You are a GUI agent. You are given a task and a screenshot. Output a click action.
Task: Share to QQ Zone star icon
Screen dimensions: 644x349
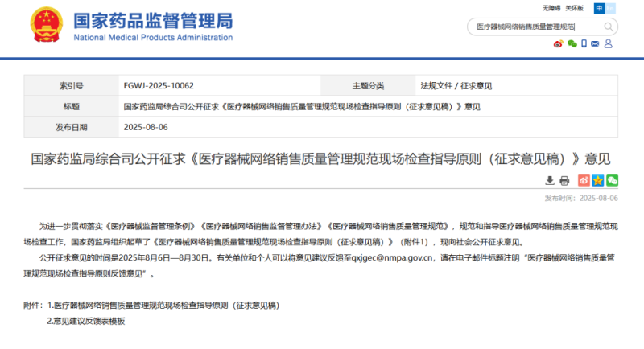[x=597, y=180]
